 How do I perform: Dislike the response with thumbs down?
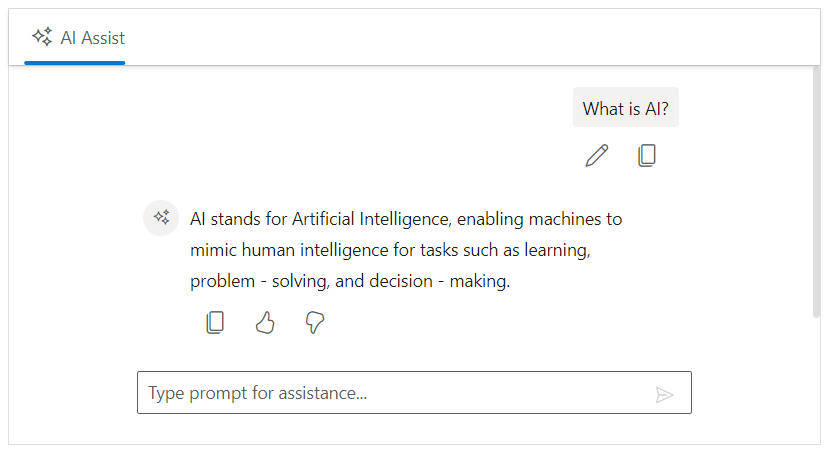[x=315, y=322]
